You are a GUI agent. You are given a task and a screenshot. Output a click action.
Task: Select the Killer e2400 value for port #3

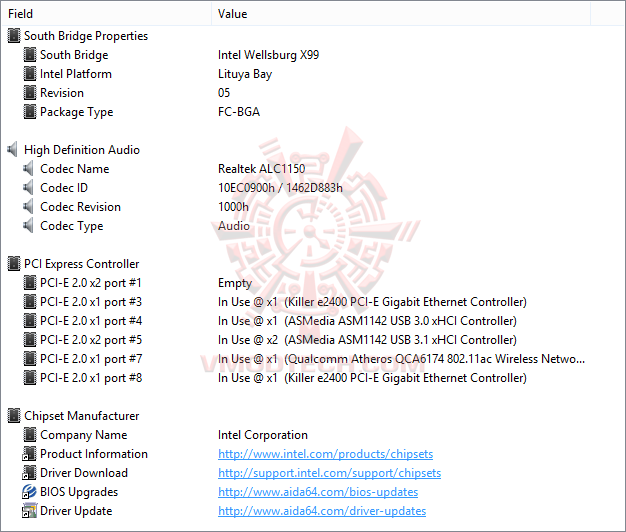pyautogui.click(x=372, y=302)
